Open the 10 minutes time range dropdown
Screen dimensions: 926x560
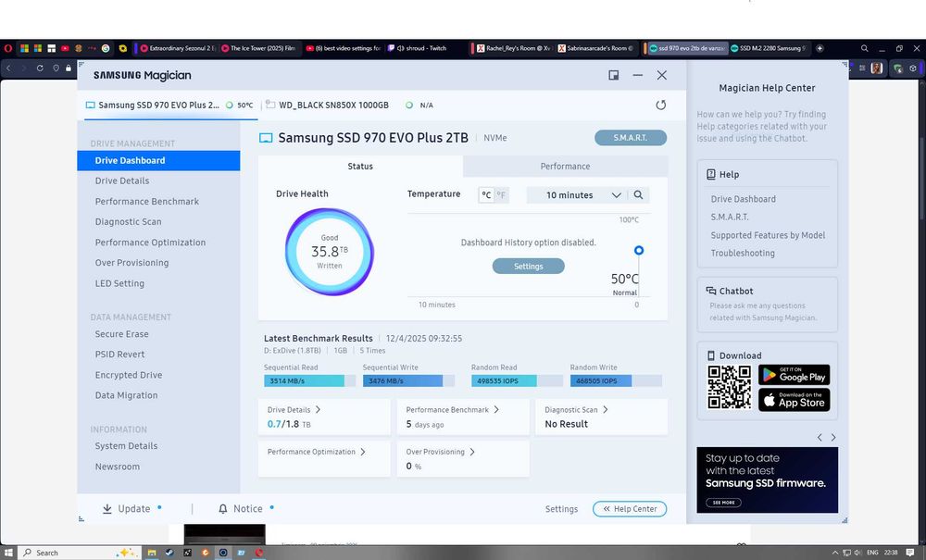(x=582, y=194)
